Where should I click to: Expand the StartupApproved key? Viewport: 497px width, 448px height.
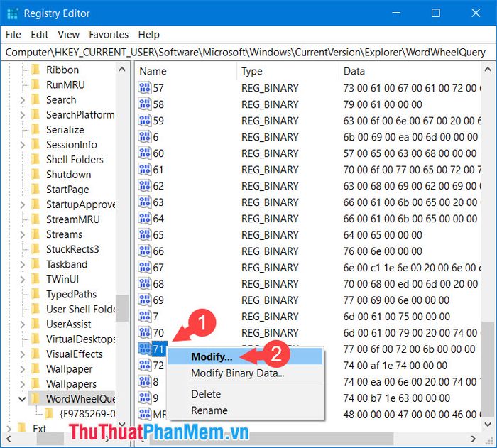coord(22,204)
